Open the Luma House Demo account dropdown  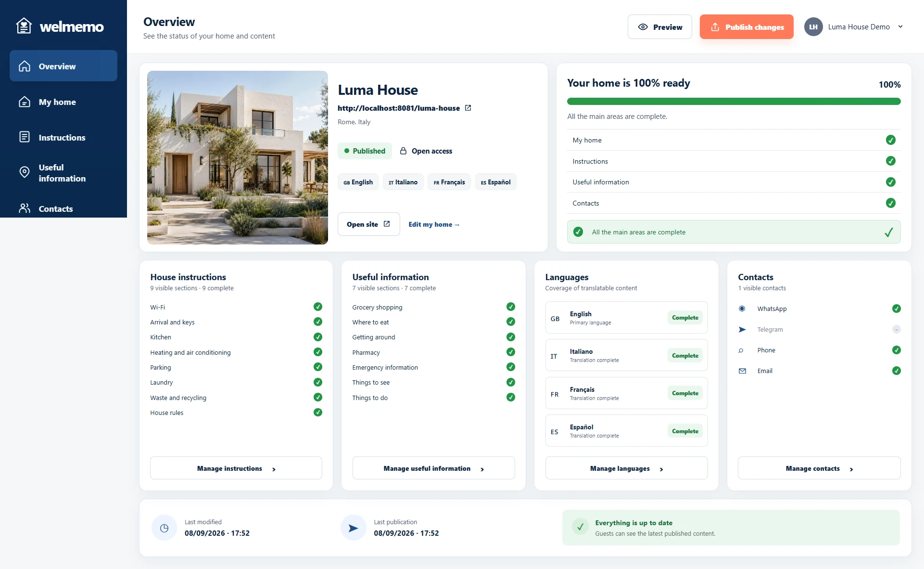click(854, 27)
